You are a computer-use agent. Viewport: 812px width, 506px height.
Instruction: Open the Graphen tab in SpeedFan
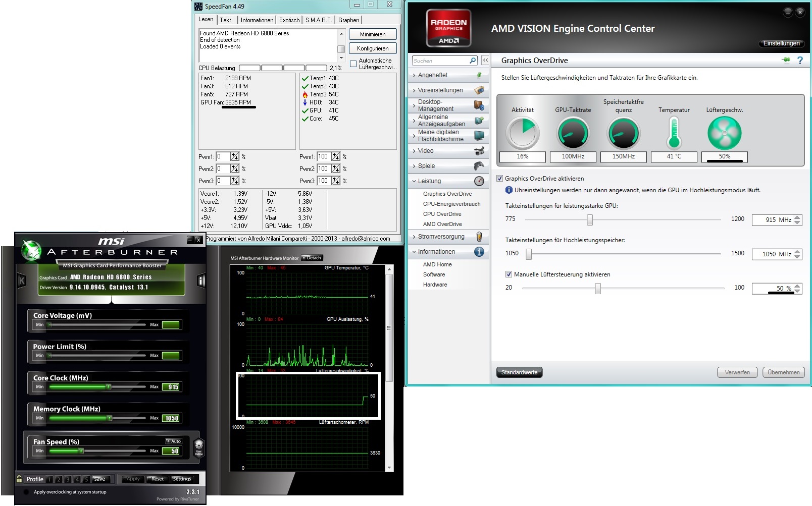[349, 20]
